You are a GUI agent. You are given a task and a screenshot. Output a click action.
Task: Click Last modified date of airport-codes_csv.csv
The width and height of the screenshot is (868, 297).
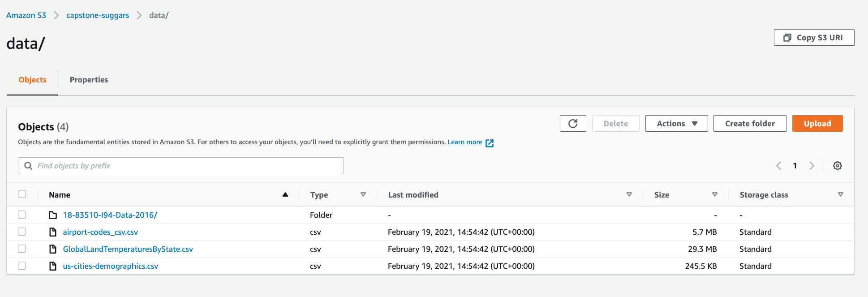click(x=461, y=232)
